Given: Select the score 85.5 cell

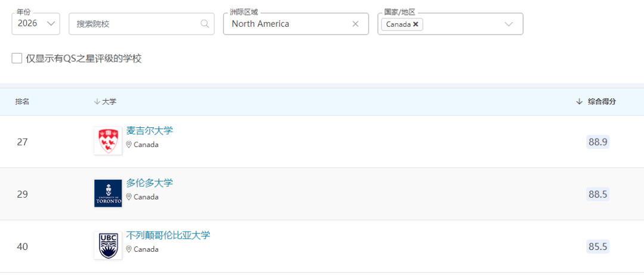Looking at the screenshot, I should (598, 246).
